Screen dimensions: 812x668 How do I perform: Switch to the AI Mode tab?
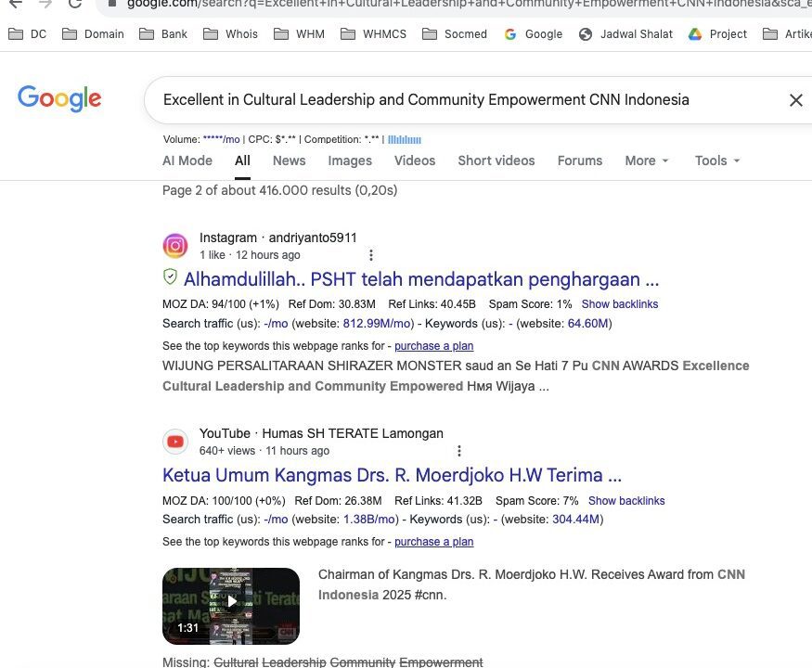point(187,161)
